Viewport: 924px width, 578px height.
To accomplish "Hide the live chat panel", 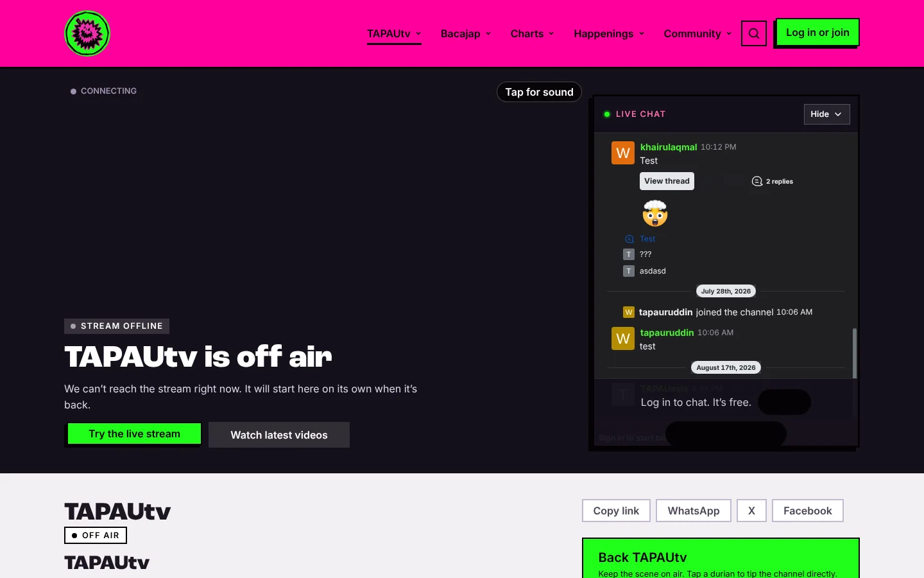I will (x=826, y=114).
